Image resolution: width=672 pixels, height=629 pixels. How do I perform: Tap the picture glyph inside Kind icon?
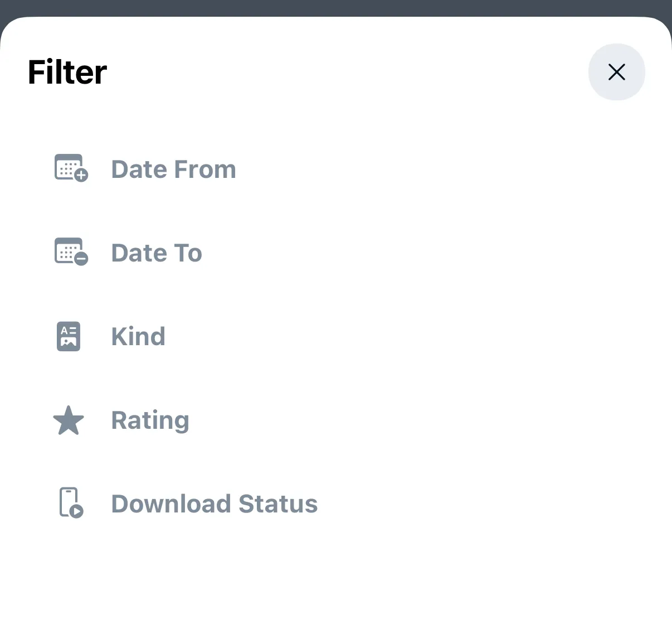click(x=69, y=342)
